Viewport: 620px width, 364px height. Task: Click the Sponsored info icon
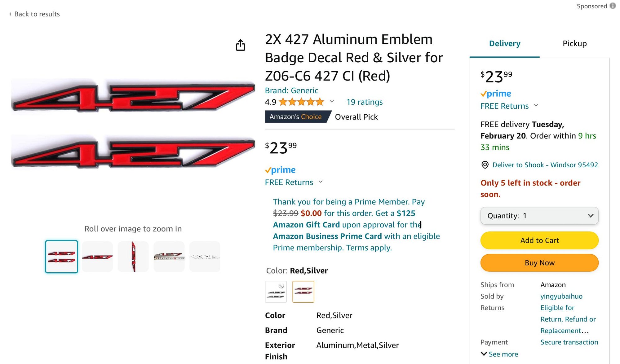coord(613,6)
